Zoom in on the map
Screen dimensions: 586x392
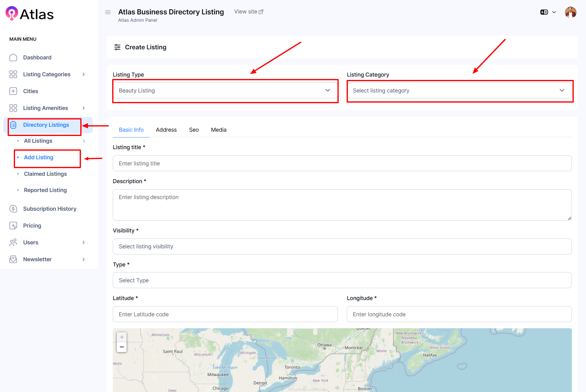pyautogui.click(x=122, y=337)
